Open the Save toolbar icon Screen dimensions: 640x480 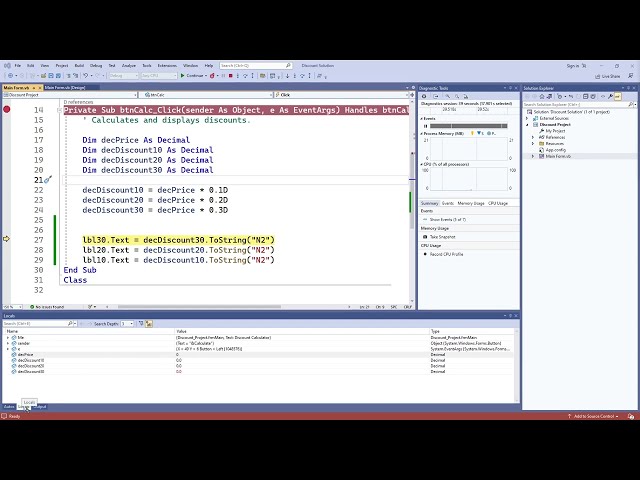(x=51, y=76)
